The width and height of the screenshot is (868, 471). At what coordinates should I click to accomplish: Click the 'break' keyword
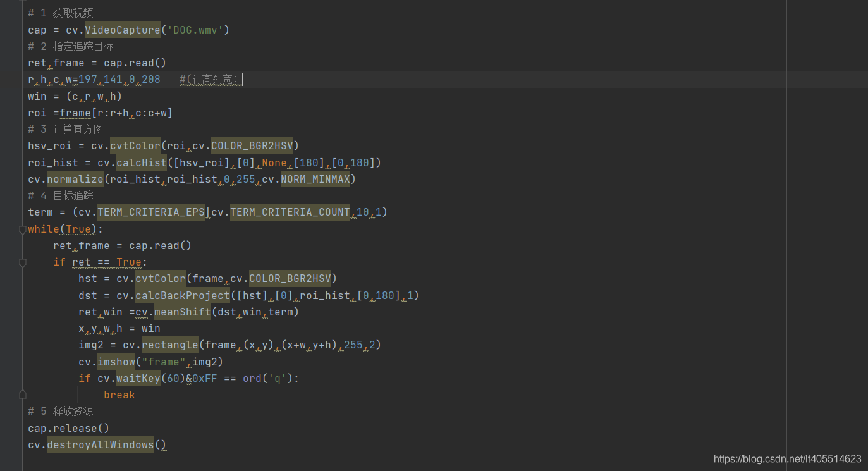tap(119, 395)
